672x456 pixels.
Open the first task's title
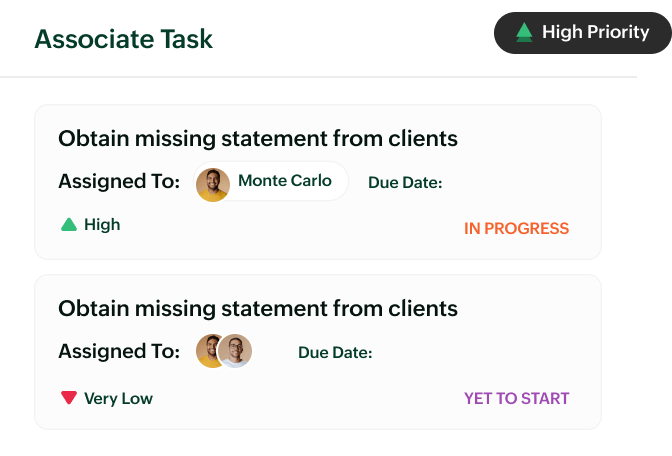coord(258,138)
